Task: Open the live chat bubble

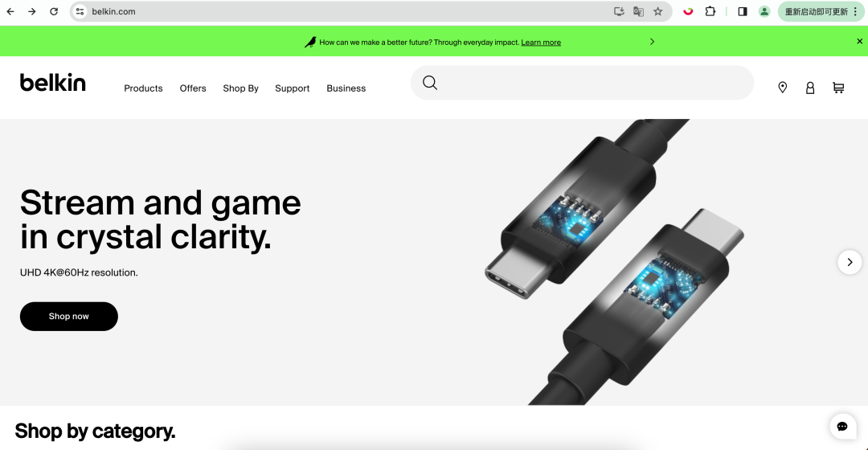Action: click(842, 426)
